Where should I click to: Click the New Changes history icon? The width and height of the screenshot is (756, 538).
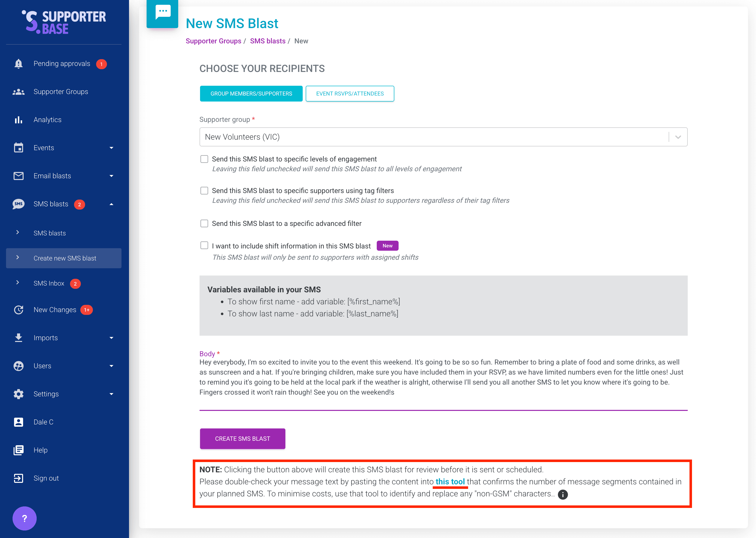click(x=19, y=310)
